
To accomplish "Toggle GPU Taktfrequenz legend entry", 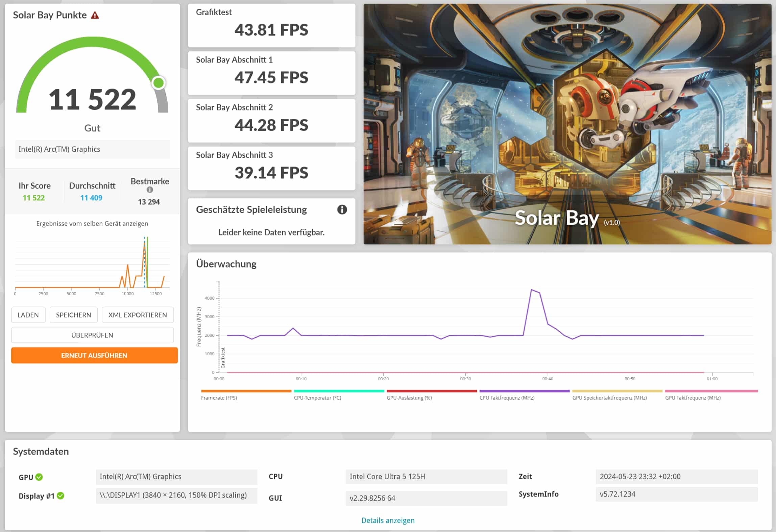I will pos(693,398).
